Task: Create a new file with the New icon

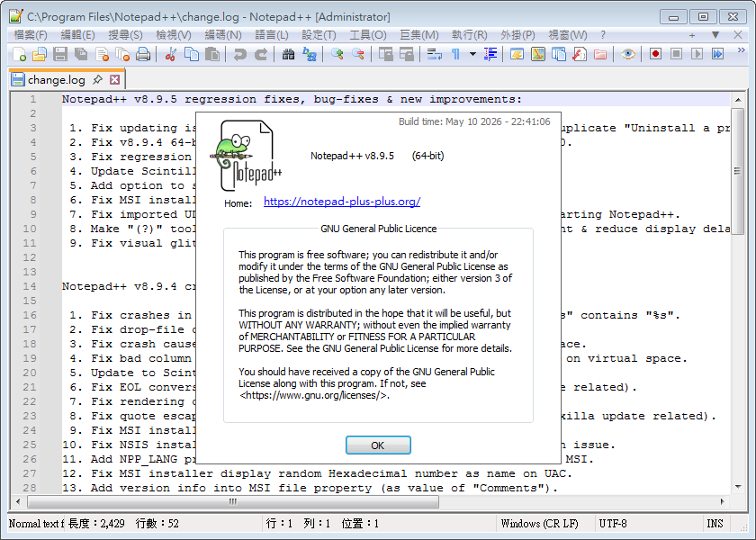Action: 19,54
